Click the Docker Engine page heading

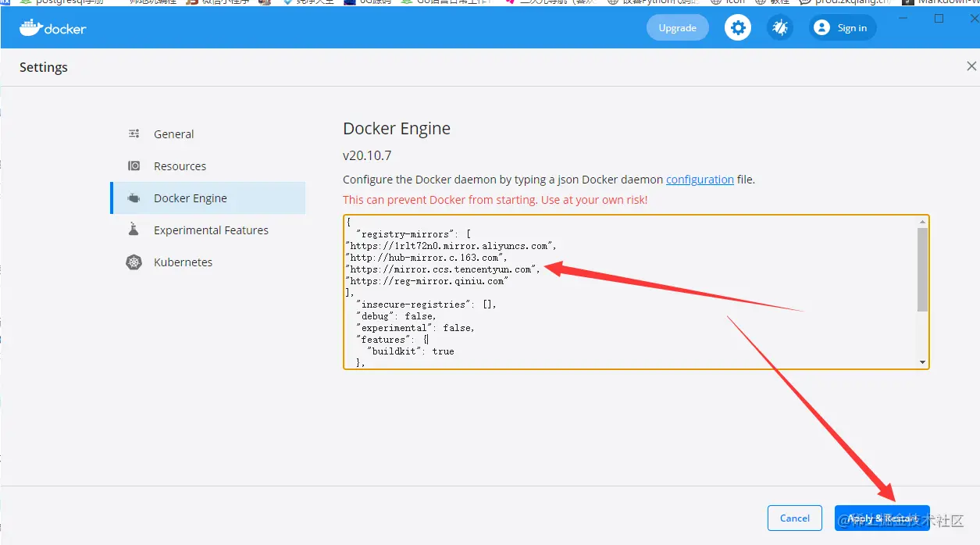click(397, 129)
